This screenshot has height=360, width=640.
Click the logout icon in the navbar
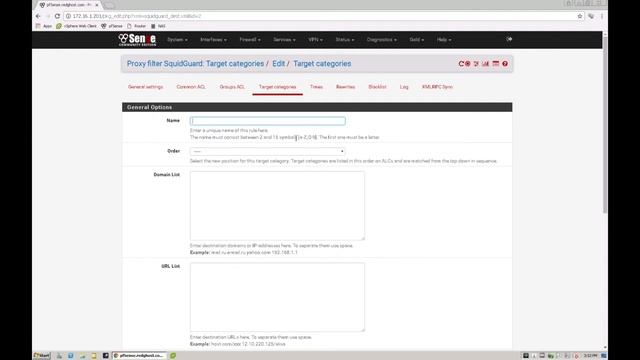pyautogui.click(x=509, y=39)
